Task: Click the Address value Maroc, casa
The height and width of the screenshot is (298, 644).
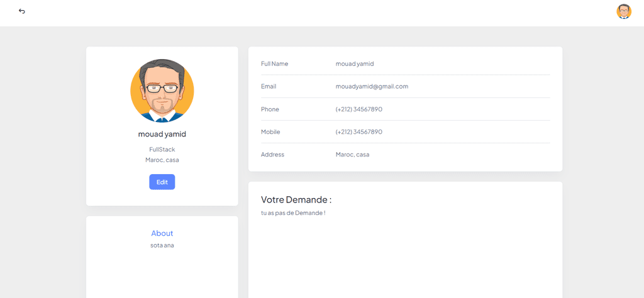Action: [x=352, y=155]
